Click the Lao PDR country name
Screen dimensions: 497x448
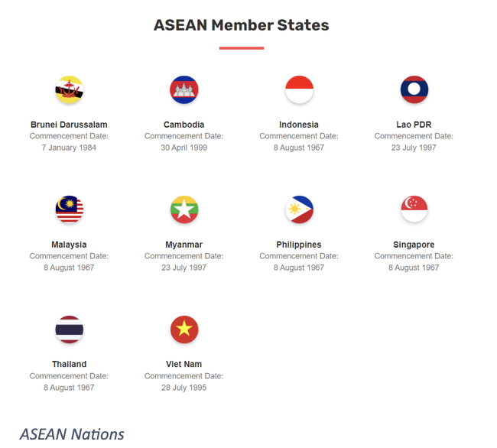pos(414,125)
